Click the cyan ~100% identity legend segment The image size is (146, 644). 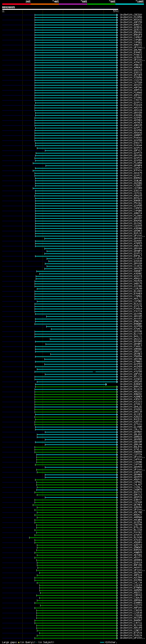coord(130,4)
